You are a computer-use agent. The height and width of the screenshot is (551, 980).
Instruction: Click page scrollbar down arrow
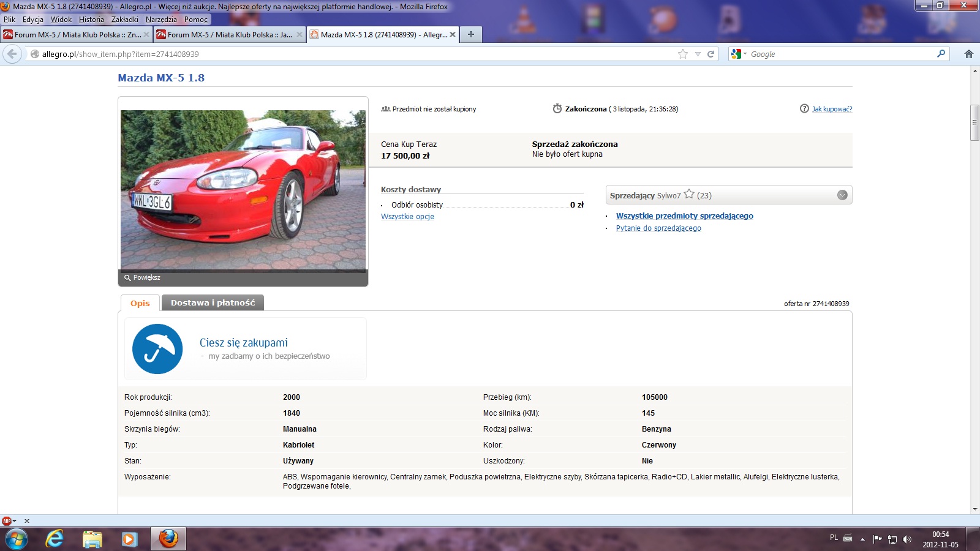pyautogui.click(x=974, y=509)
